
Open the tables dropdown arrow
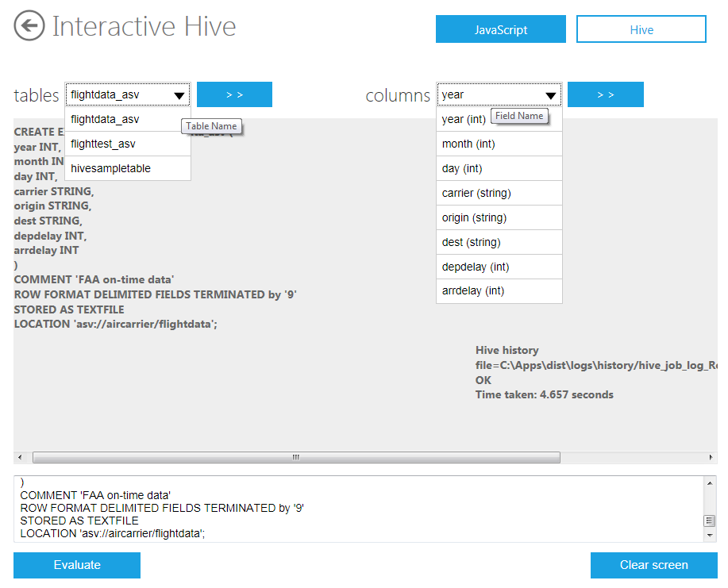click(179, 95)
